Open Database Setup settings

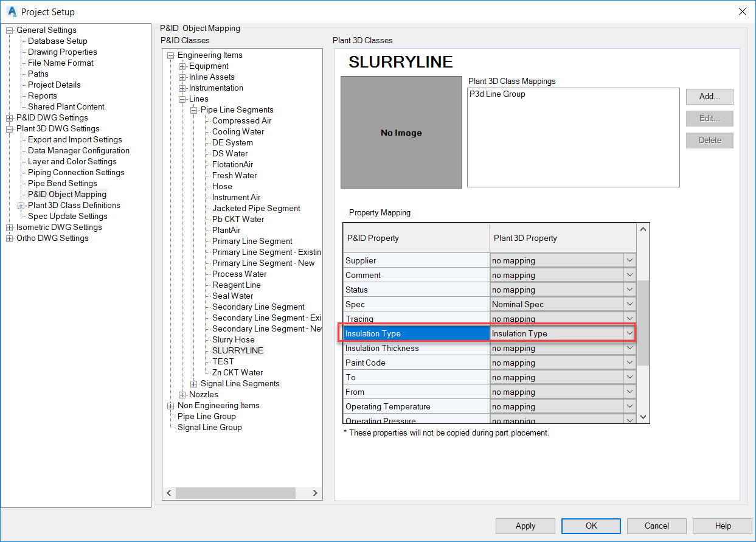tap(58, 41)
